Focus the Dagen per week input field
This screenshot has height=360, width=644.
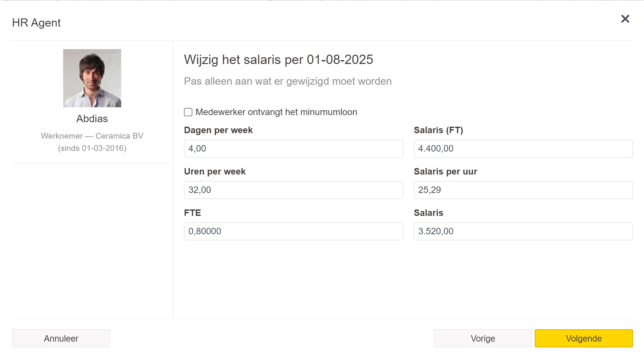pos(293,149)
